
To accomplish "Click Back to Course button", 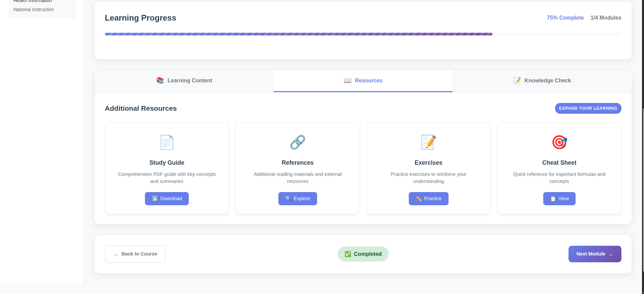I will (135, 254).
